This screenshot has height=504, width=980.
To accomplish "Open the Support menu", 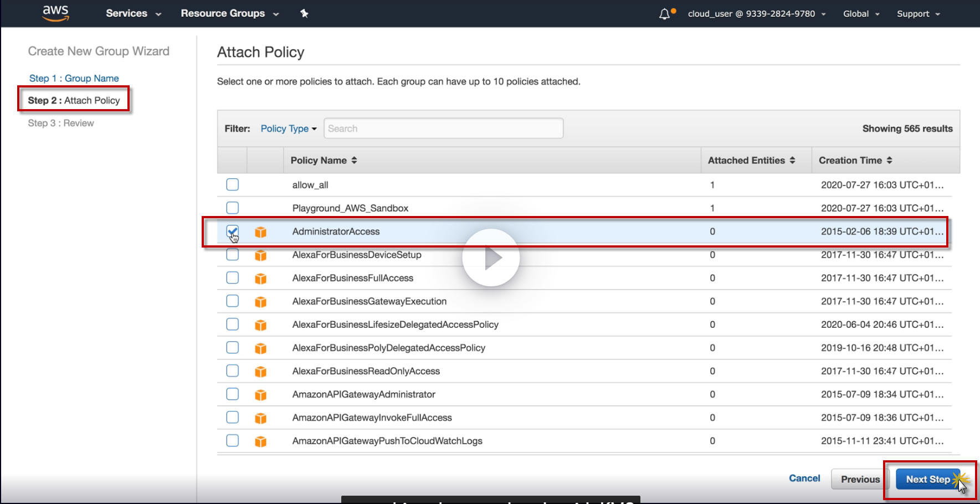I will pyautogui.click(x=918, y=14).
